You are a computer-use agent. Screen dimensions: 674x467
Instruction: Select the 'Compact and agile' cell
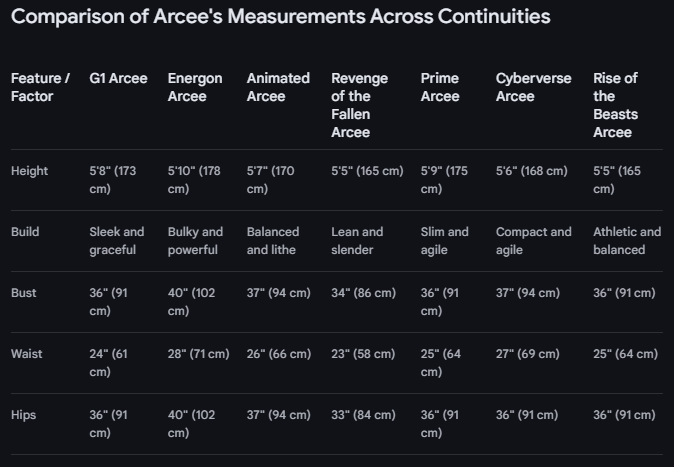click(x=533, y=241)
